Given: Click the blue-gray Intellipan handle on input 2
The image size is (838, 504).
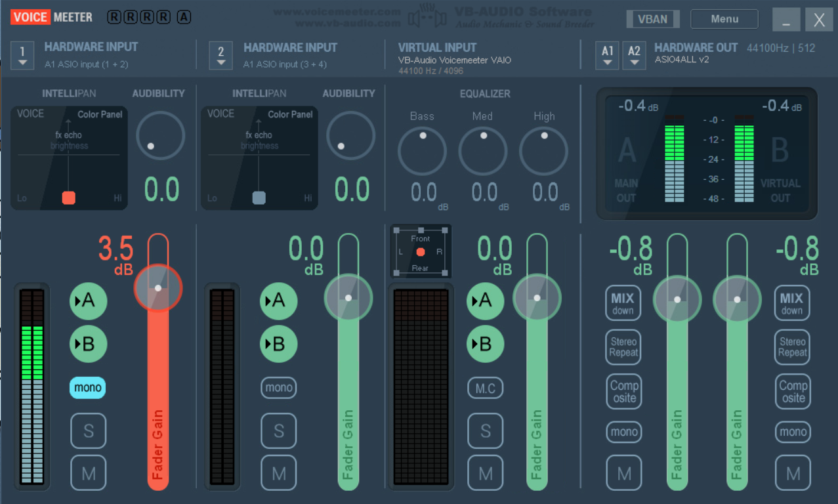Looking at the screenshot, I should tap(259, 198).
